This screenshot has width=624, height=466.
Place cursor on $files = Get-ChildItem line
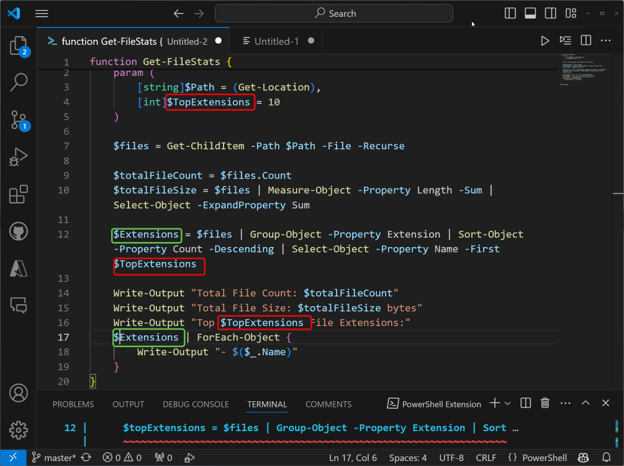[259, 146]
